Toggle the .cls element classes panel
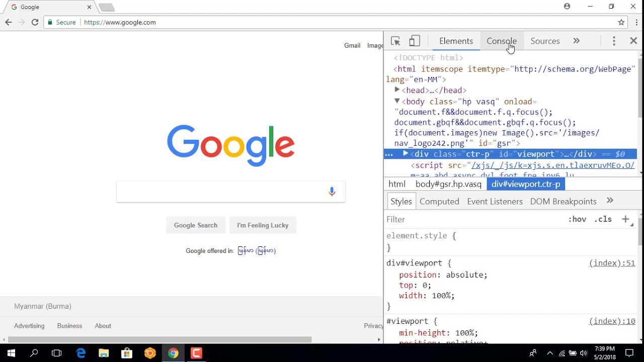The image size is (644, 362). click(603, 219)
